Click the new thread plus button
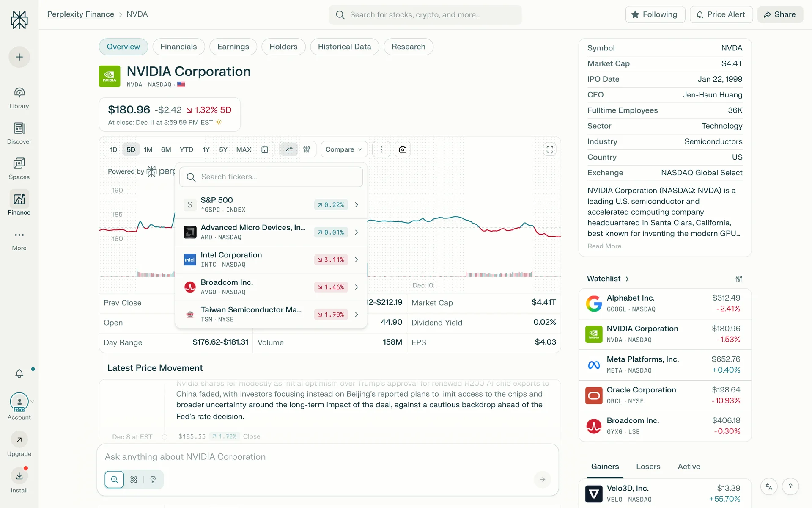 [19, 57]
